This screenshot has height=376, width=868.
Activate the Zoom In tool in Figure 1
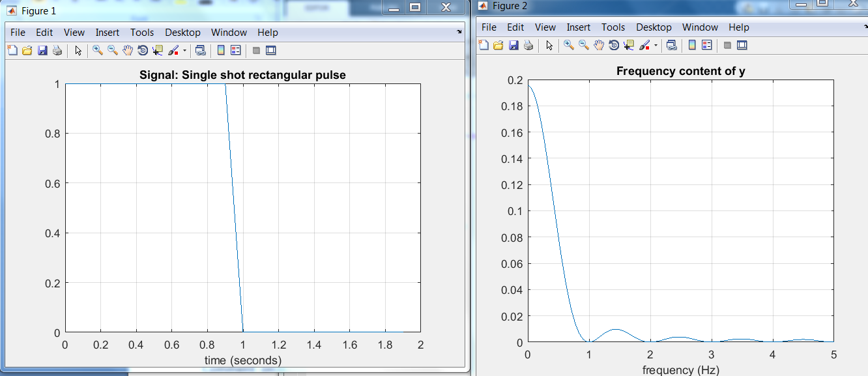(96, 50)
